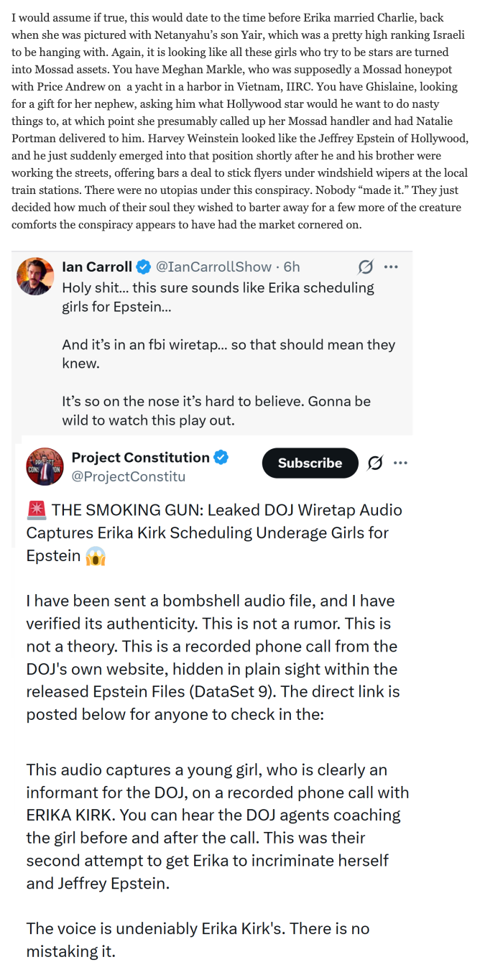
Task: Click Ian Carroll's blue verified badge
Action: 144,267
